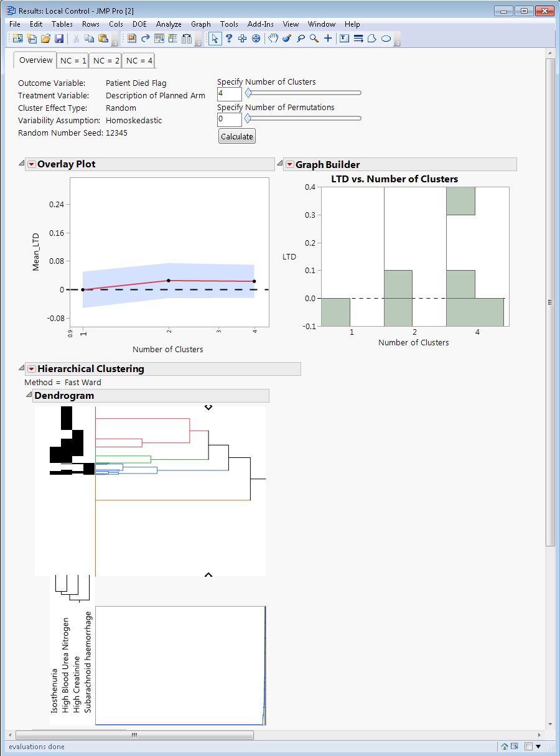Select the Lasso tool
Image resolution: width=560 pixels, height=756 pixels.
pyautogui.click(x=301, y=39)
